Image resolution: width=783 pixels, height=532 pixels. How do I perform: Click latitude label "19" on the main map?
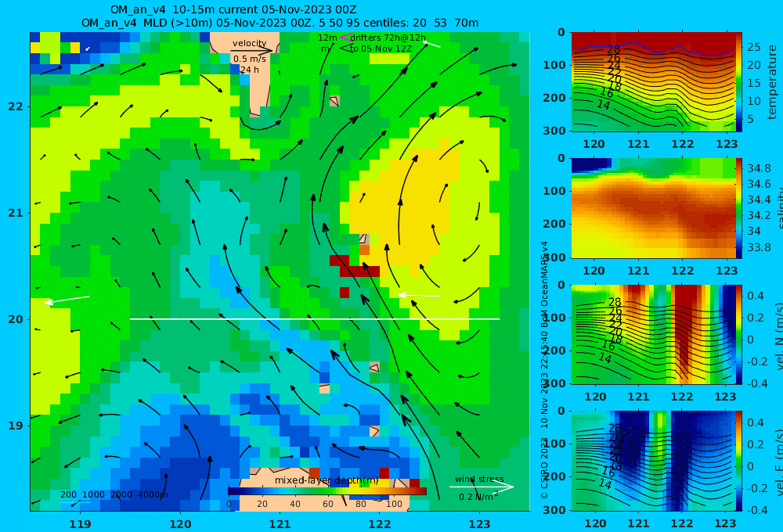pyautogui.click(x=16, y=425)
